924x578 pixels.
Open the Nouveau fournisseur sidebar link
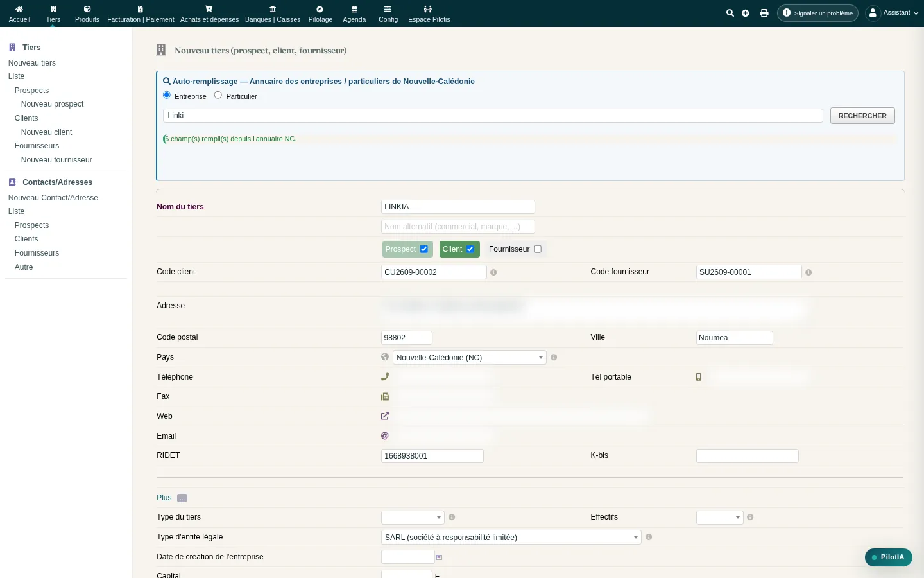point(56,160)
